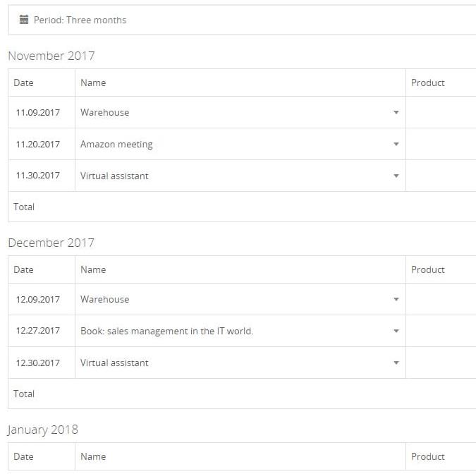Open the 12.30.2017 Virtual assistant dropdown arrow

396,363
